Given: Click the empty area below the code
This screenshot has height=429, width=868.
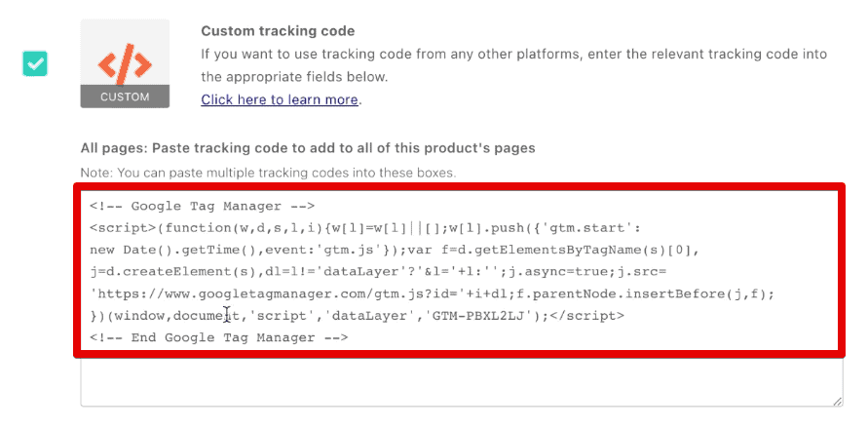Looking at the screenshot, I should (x=462, y=379).
